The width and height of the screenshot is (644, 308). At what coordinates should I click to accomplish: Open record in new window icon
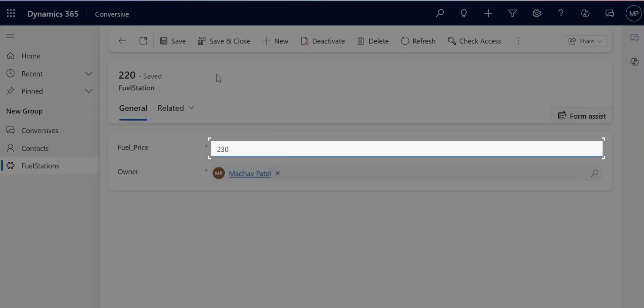click(143, 41)
